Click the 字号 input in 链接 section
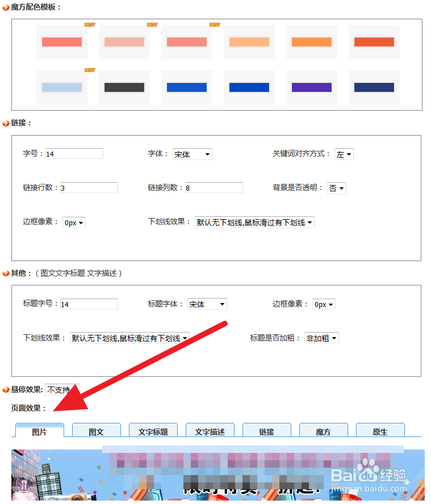The width and height of the screenshot is (431, 504). 74,154
